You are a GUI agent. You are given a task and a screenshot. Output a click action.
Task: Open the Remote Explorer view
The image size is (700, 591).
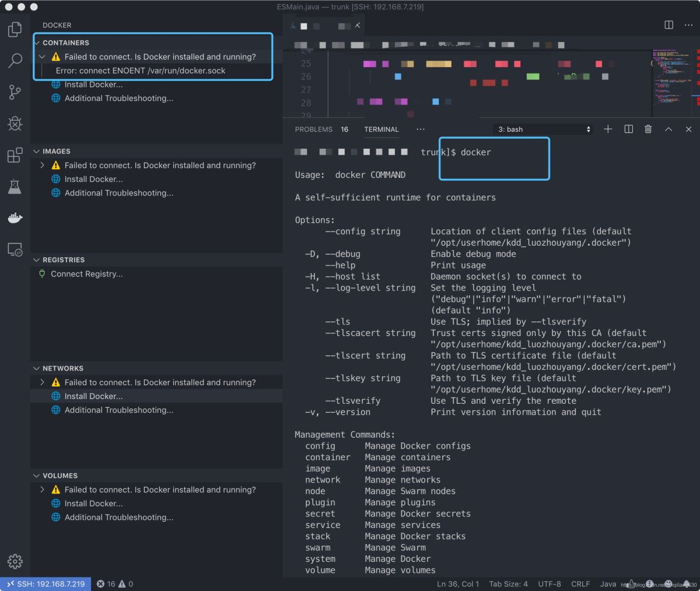[15, 249]
